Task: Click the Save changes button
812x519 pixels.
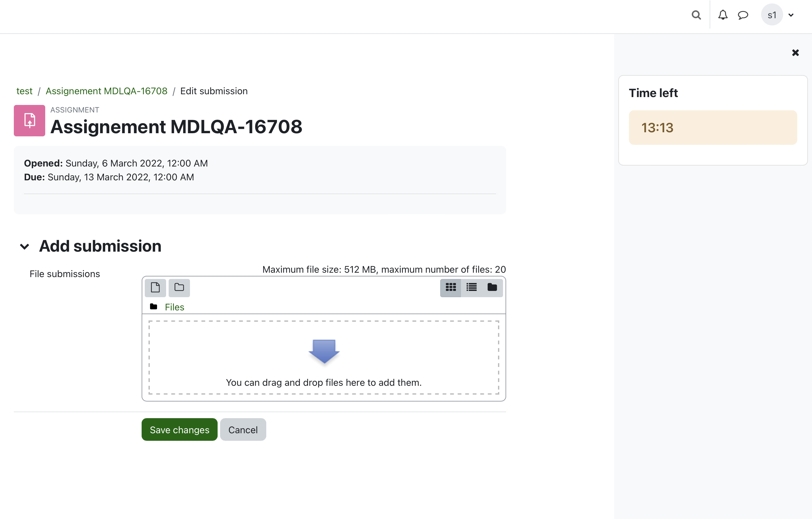Action: click(179, 429)
